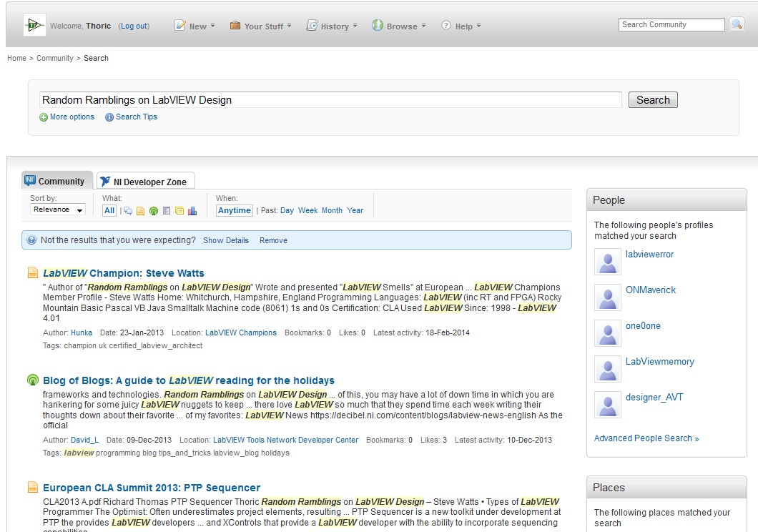Expand the Browse menu
Viewport: 758px width, 532px height.
coord(399,26)
